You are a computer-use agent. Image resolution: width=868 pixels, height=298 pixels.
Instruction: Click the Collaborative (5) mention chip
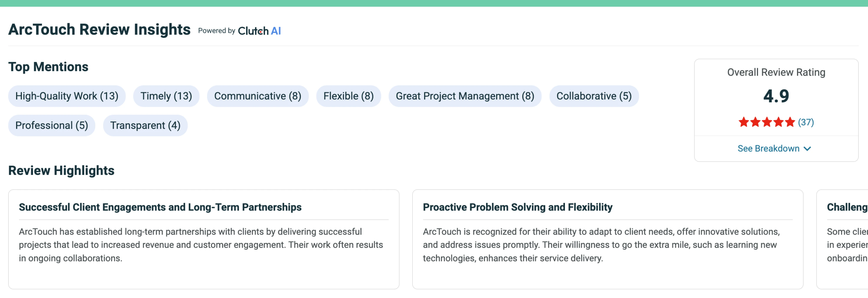click(x=594, y=96)
